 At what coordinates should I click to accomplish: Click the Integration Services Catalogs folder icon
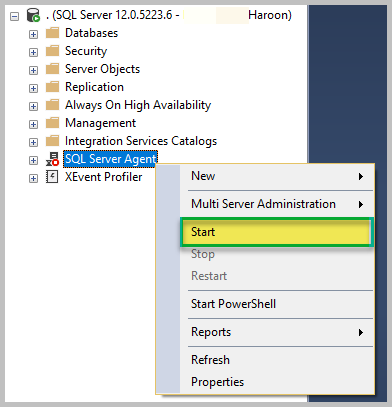click(52, 141)
